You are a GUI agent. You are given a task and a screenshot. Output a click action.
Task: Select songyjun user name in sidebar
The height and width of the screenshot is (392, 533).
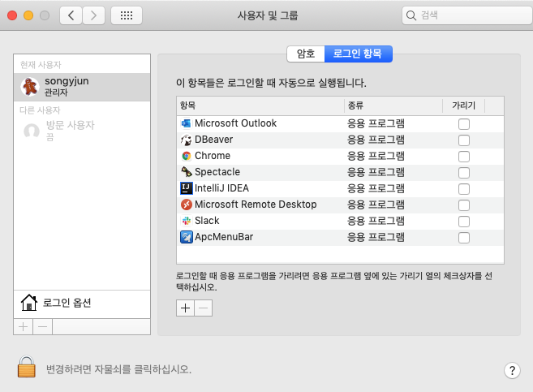point(67,81)
